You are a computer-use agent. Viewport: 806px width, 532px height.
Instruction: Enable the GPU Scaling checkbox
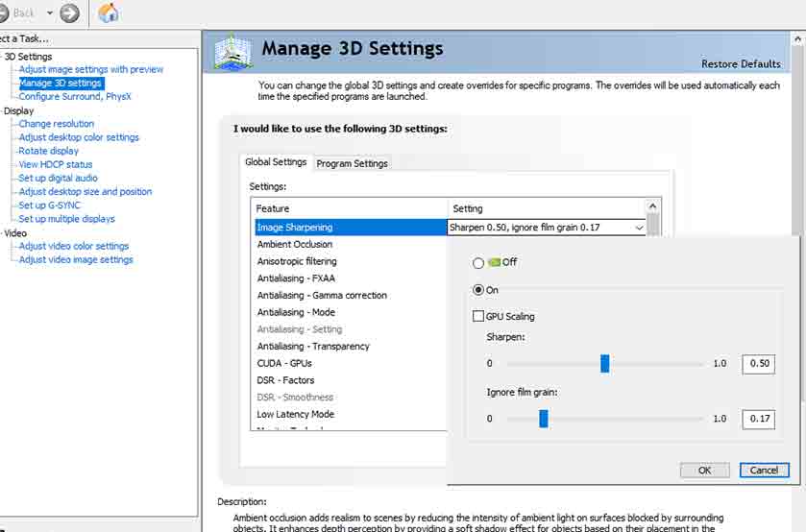[478, 316]
